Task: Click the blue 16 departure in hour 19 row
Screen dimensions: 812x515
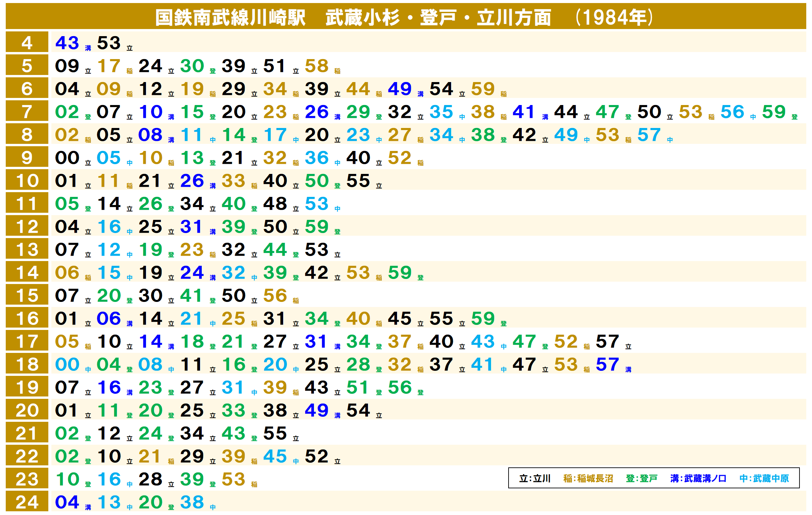Action: (109, 387)
